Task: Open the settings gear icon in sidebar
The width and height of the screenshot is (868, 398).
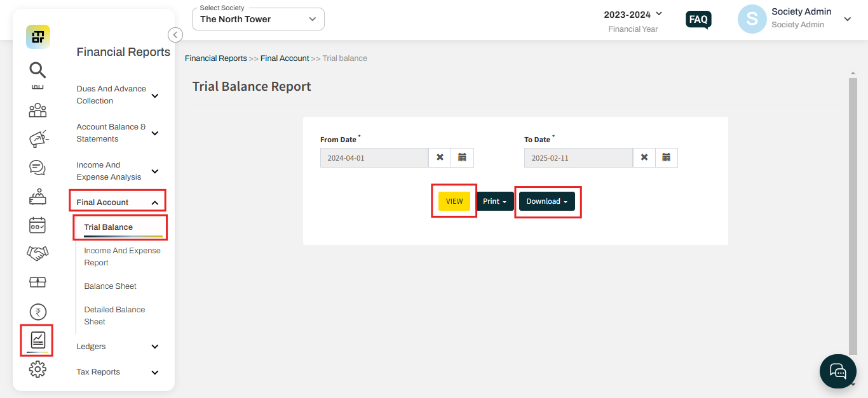Action: click(37, 369)
